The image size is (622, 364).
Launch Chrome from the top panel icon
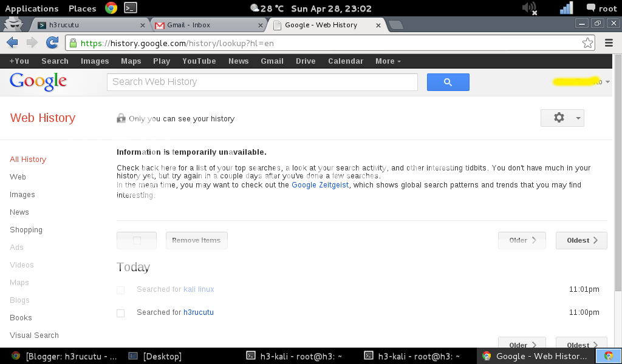click(x=111, y=8)
